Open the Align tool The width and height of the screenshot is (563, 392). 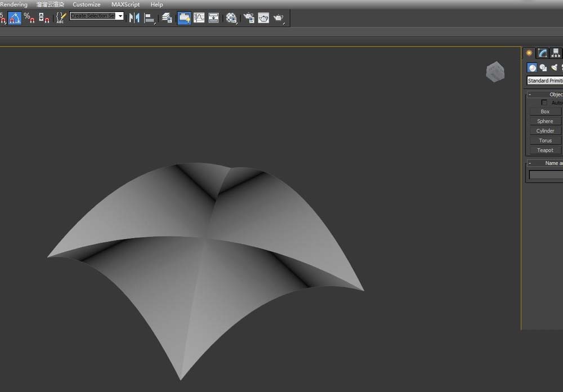tap(149, 17)
